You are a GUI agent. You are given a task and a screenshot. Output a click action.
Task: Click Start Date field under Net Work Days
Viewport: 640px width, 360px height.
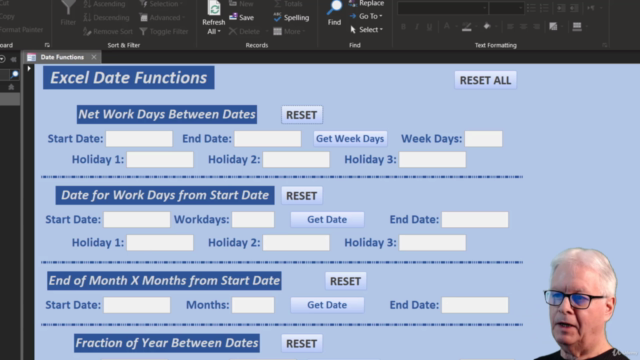[139, 139]
